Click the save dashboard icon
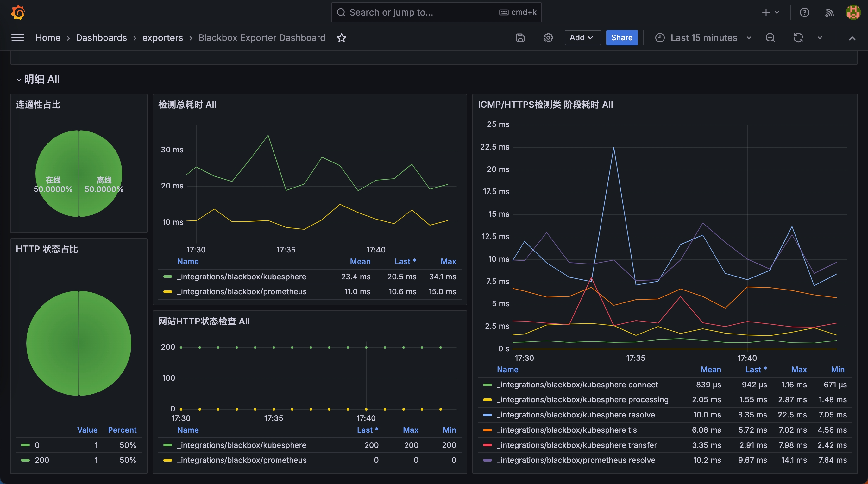 520,38
